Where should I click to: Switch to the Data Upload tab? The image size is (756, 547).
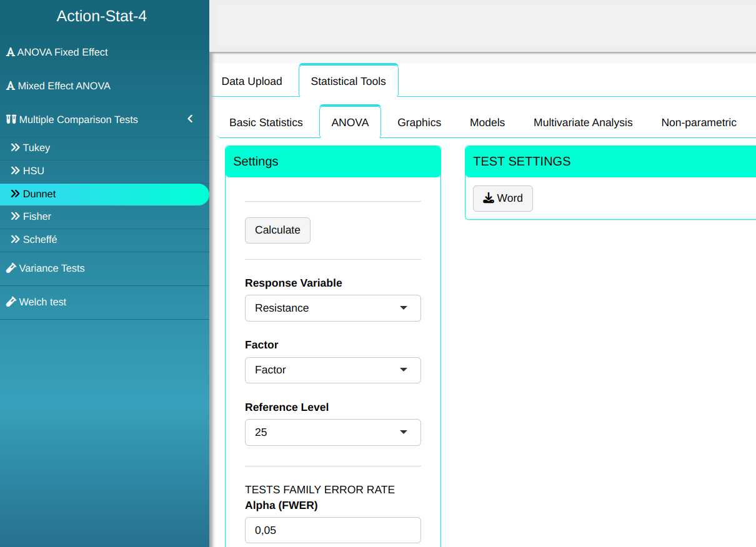252,81
